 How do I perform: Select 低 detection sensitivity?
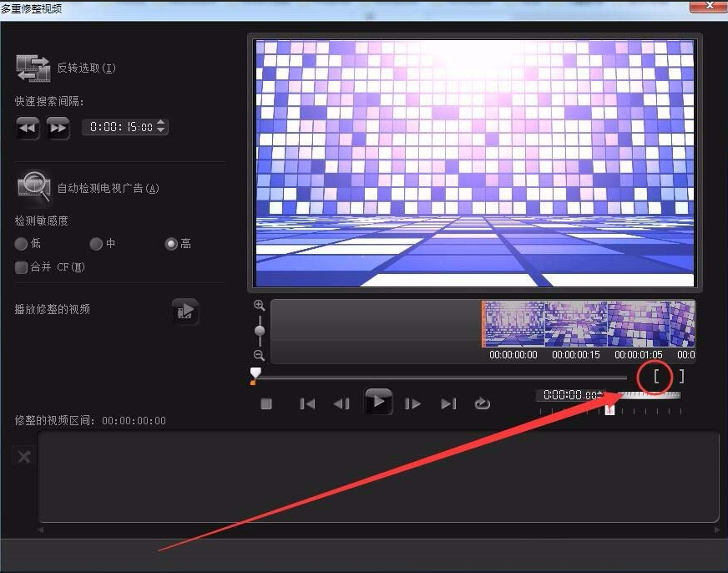pyautogui.click(x=22, y=244)
